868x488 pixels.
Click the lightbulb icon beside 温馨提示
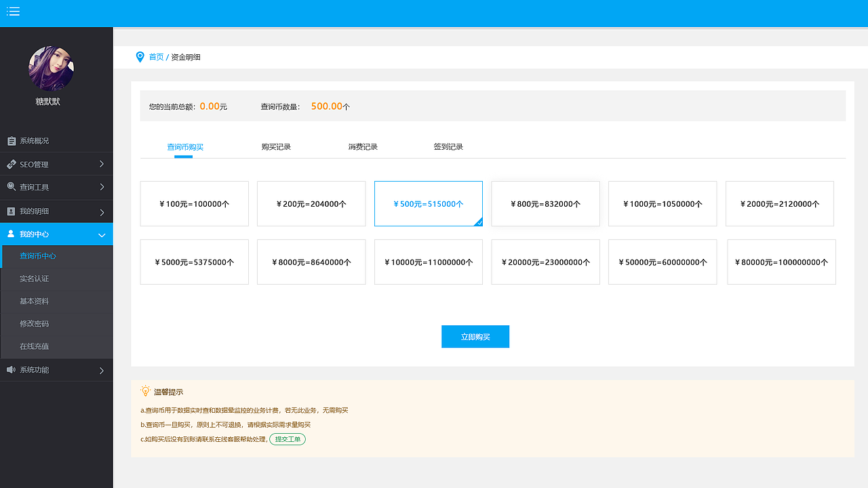(x=145, y=391)
